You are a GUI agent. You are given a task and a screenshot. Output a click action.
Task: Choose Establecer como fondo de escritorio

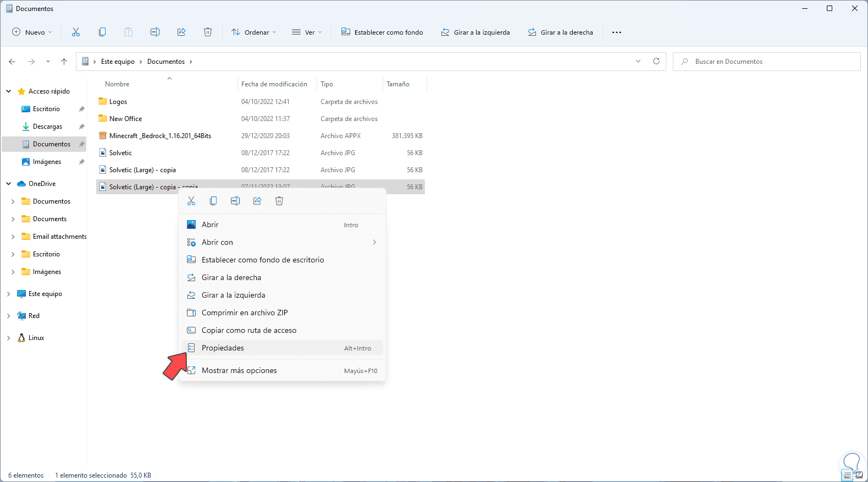pyautogui.click(x=283, y=260)
